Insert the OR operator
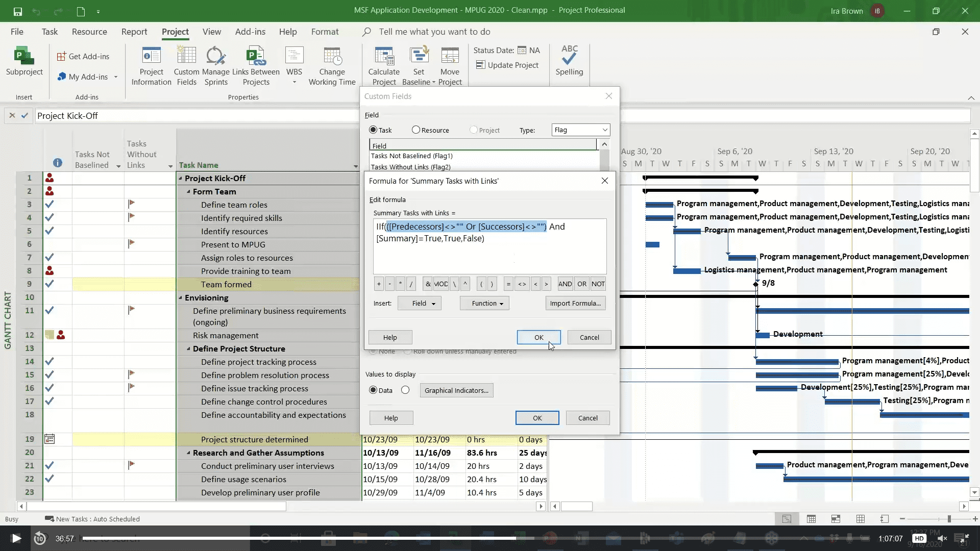This screenshot has height=551, width=980. tap(582, 284)
